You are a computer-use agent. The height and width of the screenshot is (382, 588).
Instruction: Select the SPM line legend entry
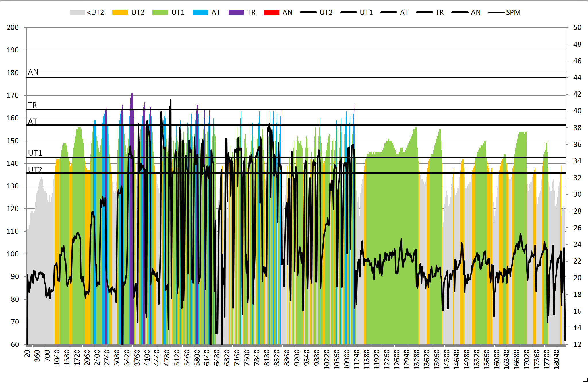tap(513, 12)
